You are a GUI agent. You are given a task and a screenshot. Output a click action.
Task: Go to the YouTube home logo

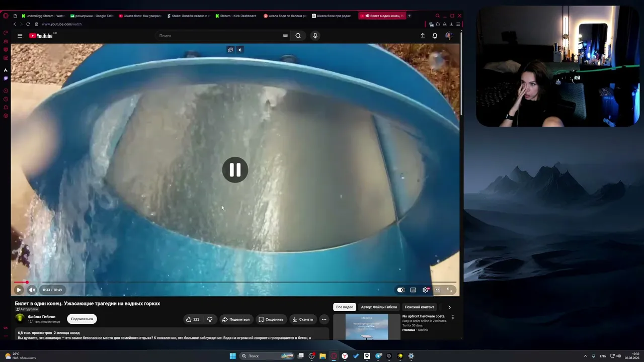pyautogui.click(x=41, y=36)
